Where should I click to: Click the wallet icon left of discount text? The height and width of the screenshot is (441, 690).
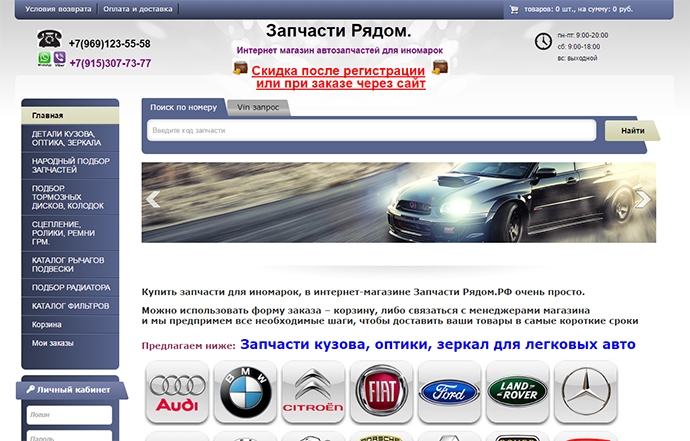click(x=240, y=68)
